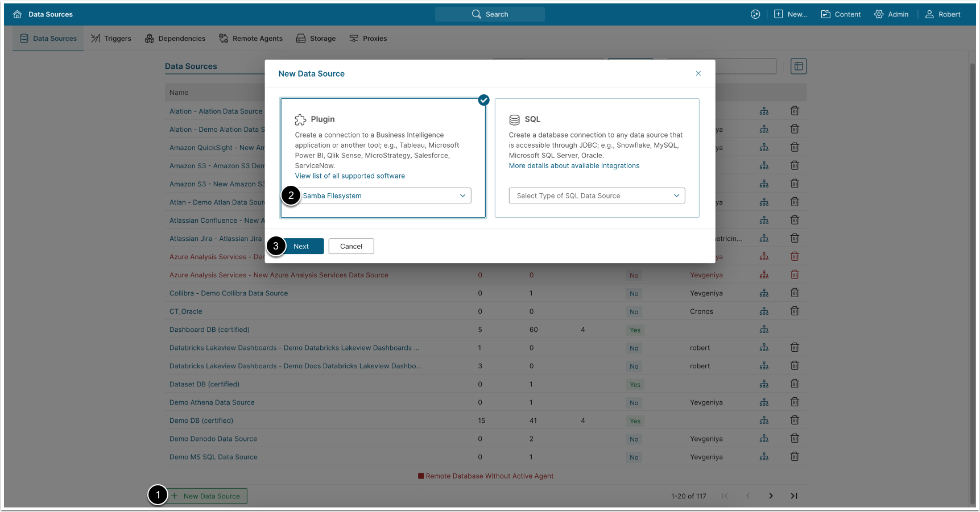Screen dimensions: 980x512
Task: Delete Demo MS SQL Data Source
Action: [x=795, y=456]
